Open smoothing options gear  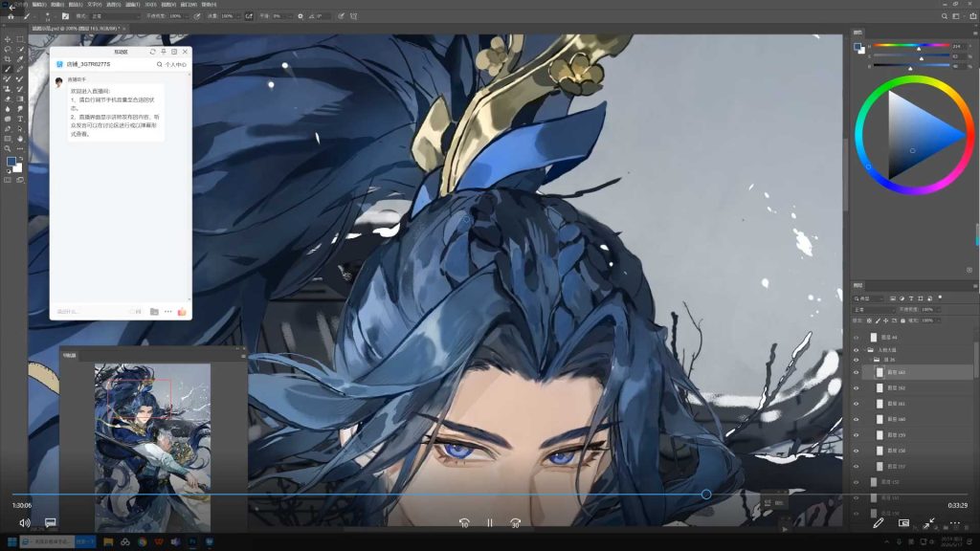300,16
